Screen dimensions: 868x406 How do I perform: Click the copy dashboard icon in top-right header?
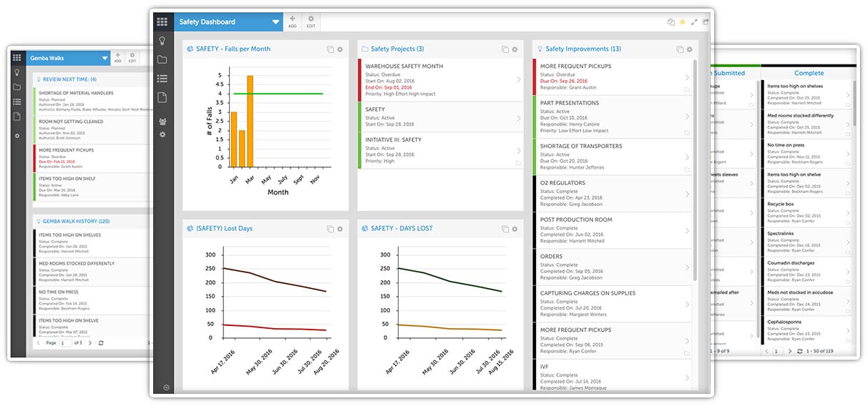[671, 22]
